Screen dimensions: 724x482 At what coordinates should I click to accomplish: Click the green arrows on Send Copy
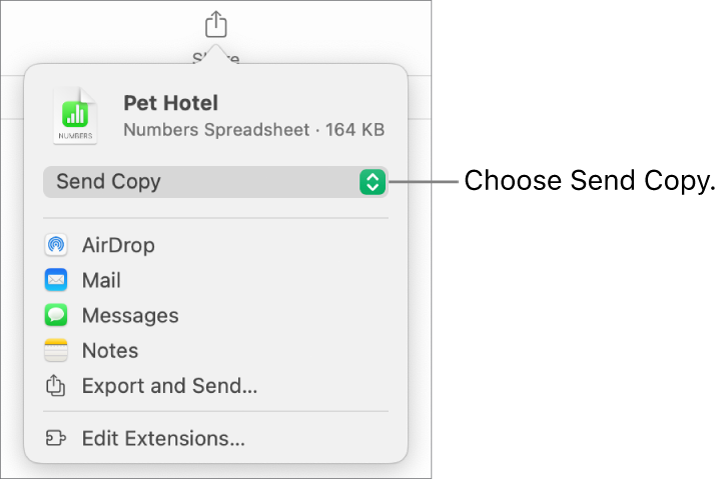[x=372, y=182]
